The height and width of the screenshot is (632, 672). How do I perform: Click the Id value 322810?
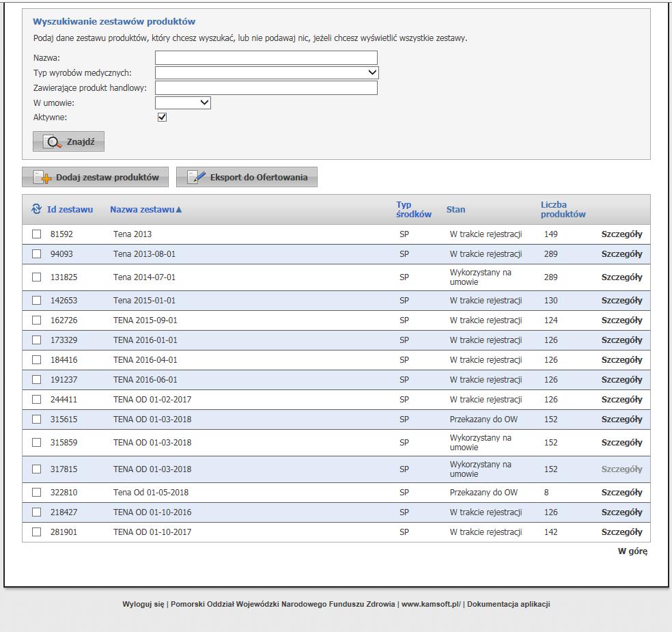[x=64, y=492]
